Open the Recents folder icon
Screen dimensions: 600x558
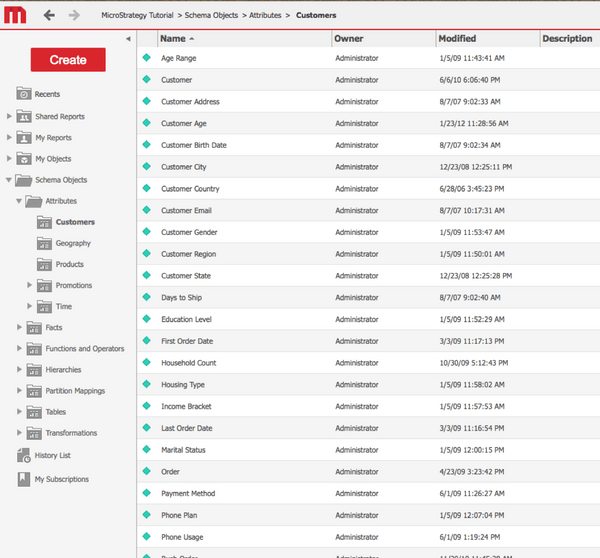tap(24, 93)
